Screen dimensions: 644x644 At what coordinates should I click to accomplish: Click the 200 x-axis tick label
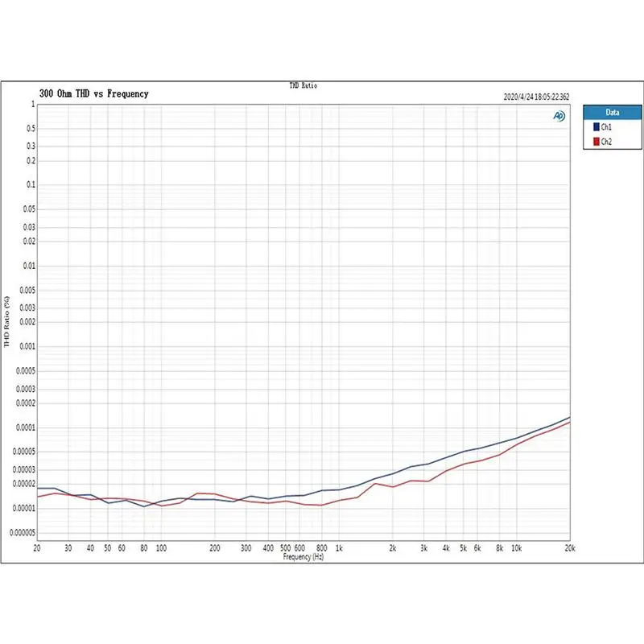coord(214,548)
